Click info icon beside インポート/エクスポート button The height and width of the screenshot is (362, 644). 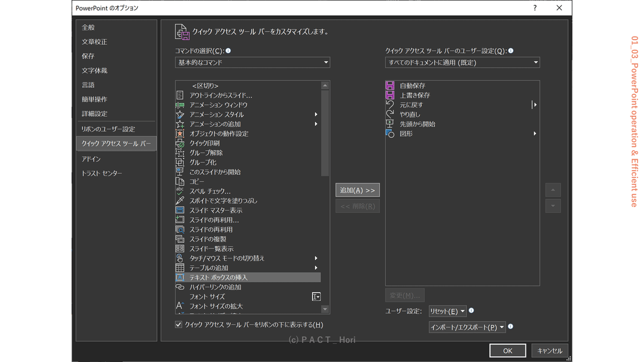pos(510,326)
